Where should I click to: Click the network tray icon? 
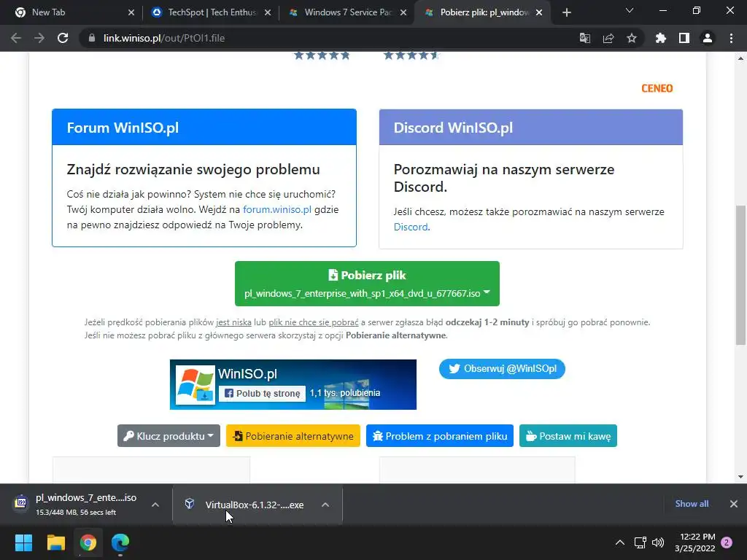click(640, 542)
